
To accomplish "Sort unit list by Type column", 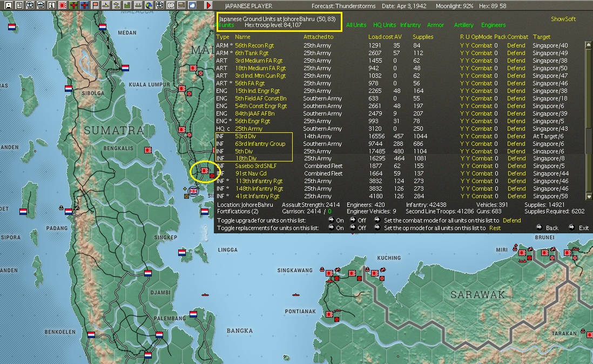I will point(223,37).
